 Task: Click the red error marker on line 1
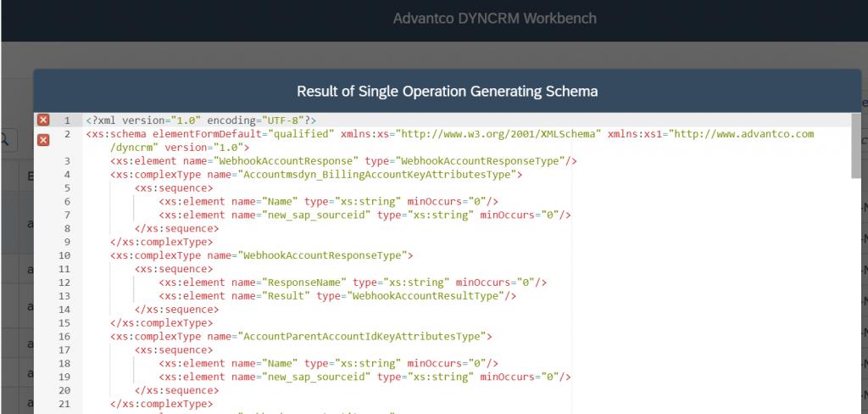tap(43, 120)
